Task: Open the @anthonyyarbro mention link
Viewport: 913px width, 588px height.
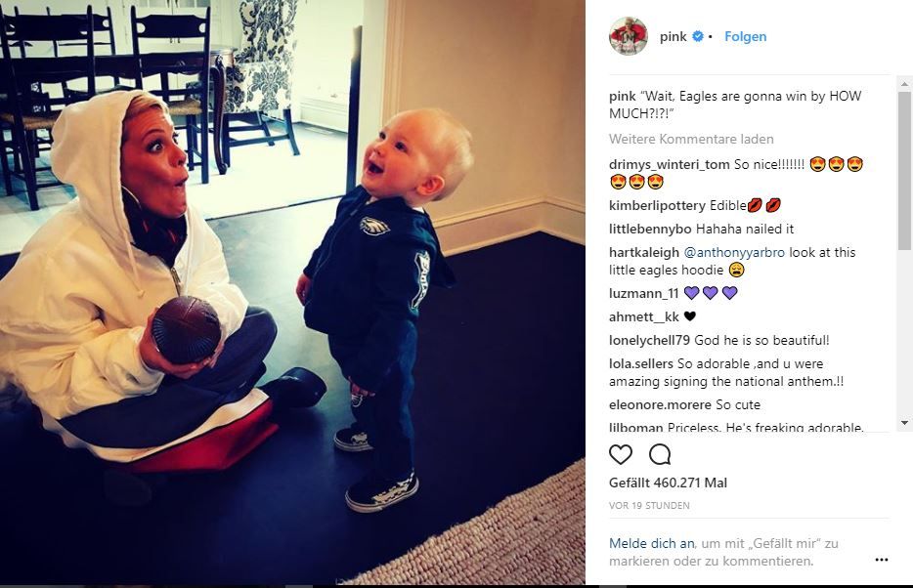Action: pos(734,252)
